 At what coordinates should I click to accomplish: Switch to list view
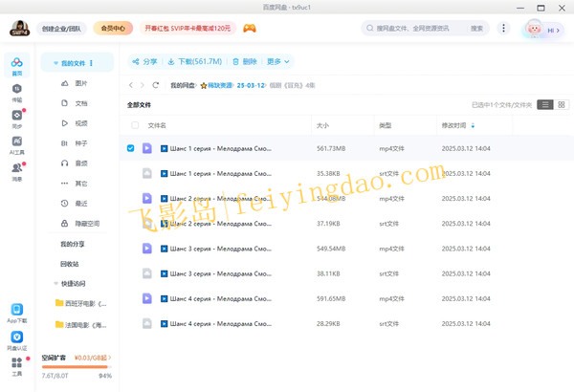545,104
